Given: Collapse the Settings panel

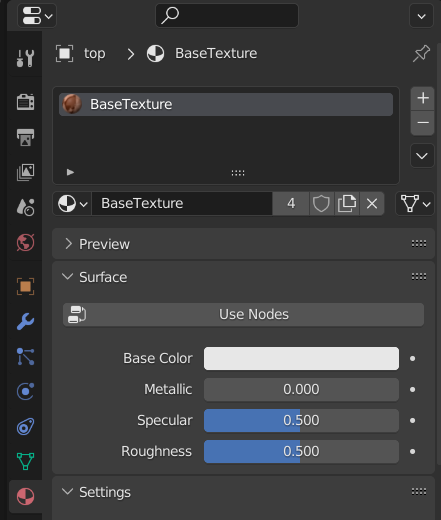Looking at the screenshot, I should (68, 492).
